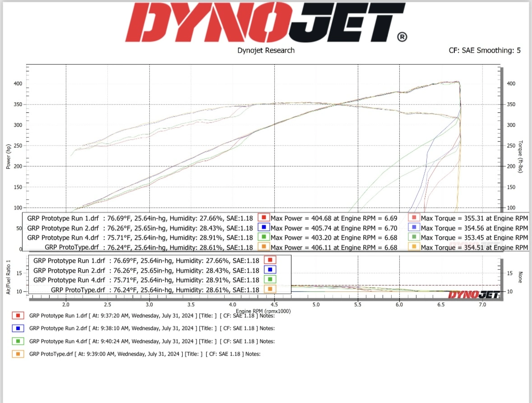Viewport: 532px width, 403px height.
Task: Select 'Max Torque = 353.45 at Engine RPM' text
Action: click(x=474, y=238)
